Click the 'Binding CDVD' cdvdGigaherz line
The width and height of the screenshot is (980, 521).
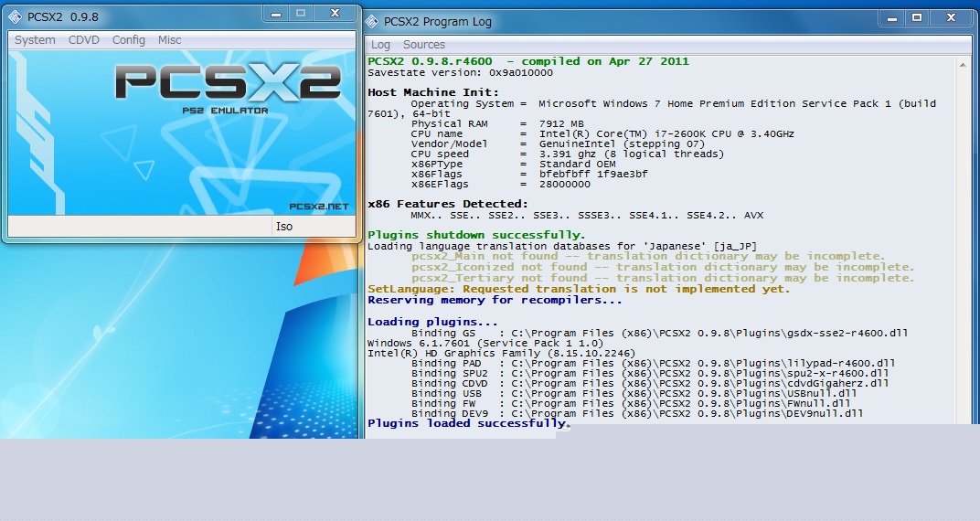(649, 384)
